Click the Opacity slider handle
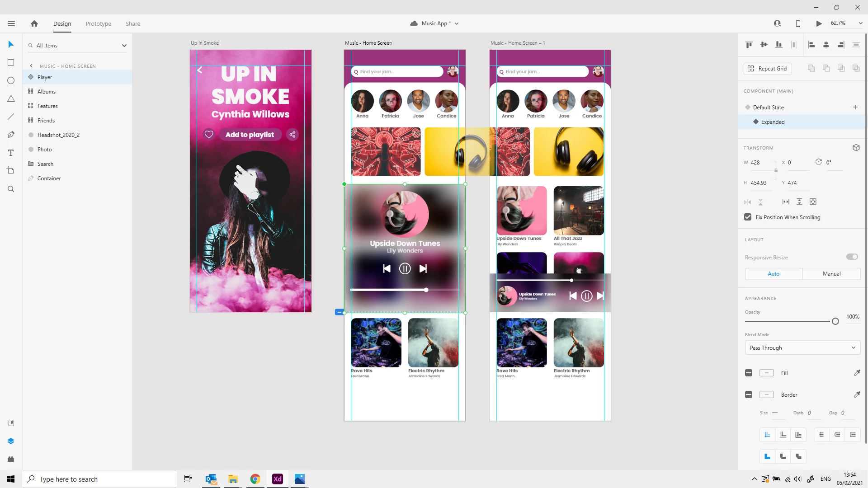This screenshot has width=868, height=488. (835, 321)
